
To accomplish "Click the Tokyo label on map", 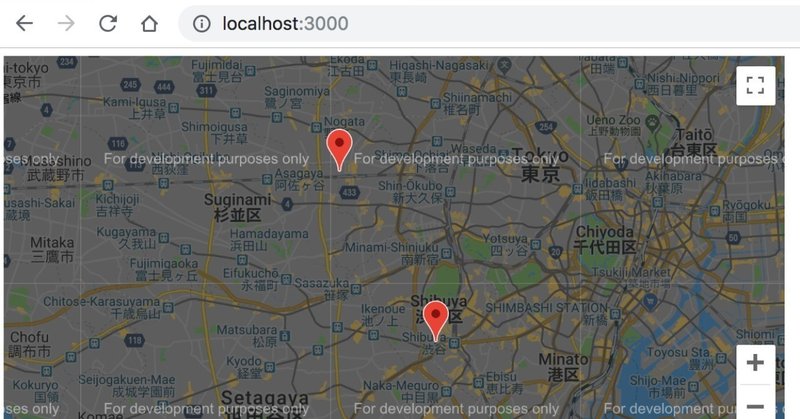I will tap(540, 165).
